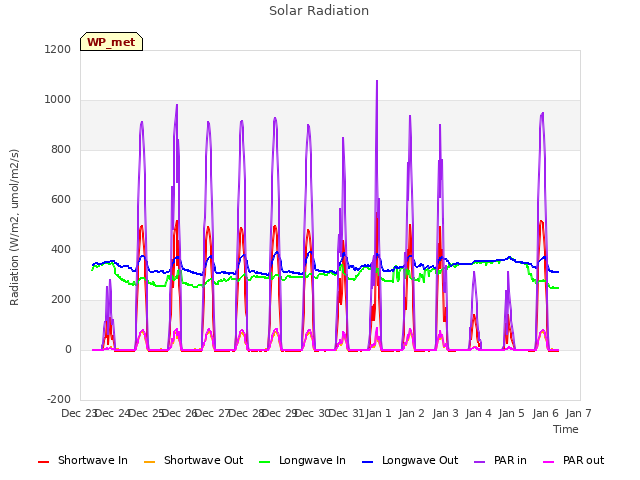
Task: Click the red Shortwave In color marker
Action: 43,462
